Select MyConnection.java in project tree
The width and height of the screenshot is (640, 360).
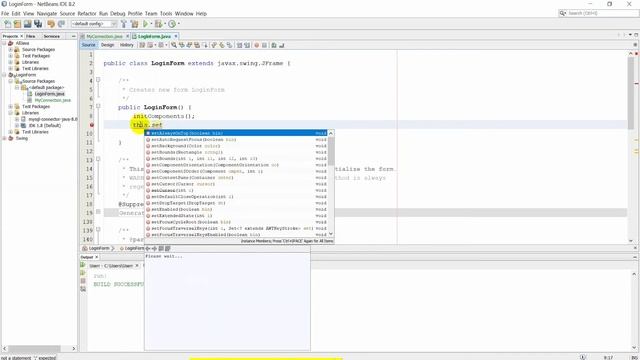[x=53, y=100]
